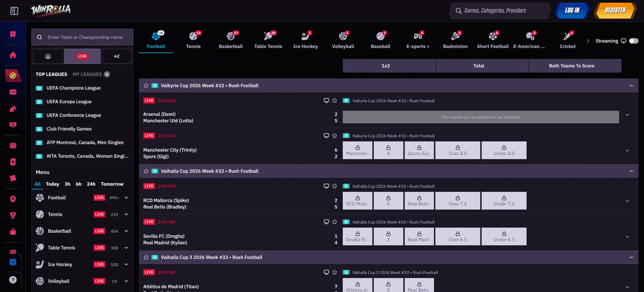Open the clover icon in sidebar
The width and height of the screenshot is (644, 292).
click(x=13, y=178)
